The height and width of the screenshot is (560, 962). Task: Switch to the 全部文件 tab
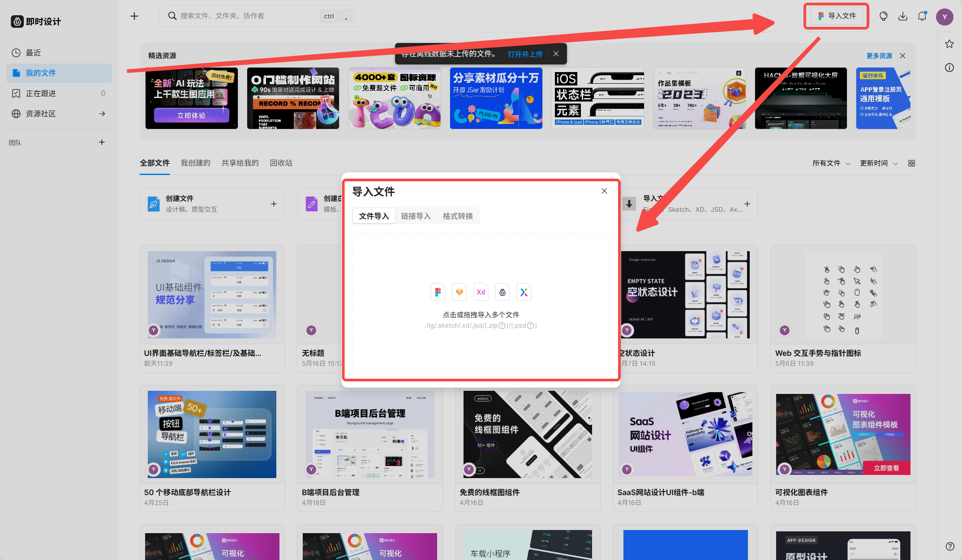pos(155,163)
